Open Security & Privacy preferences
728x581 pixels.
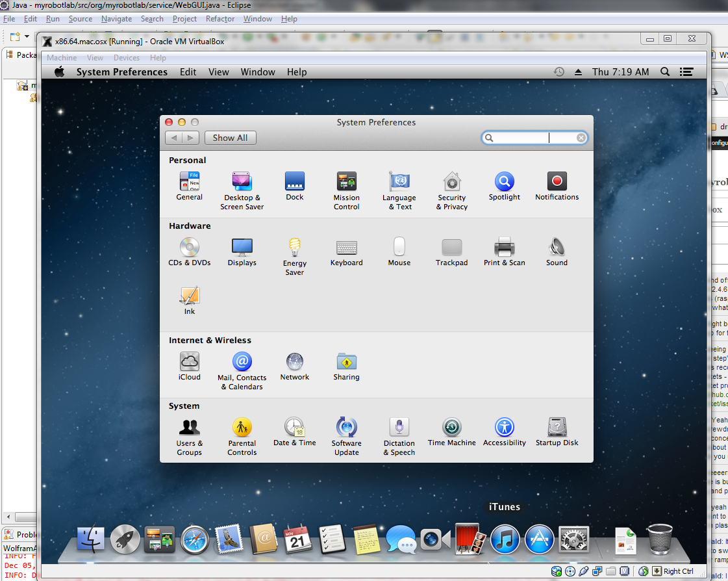452,190
